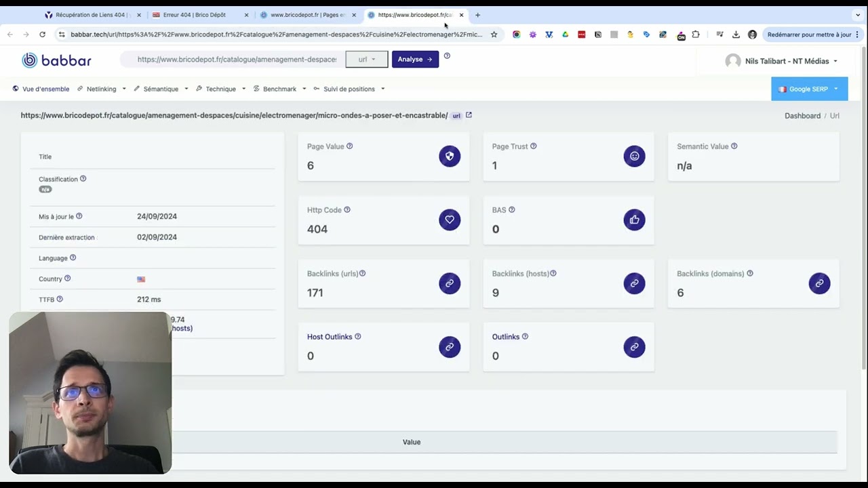
Task: Open browser extensions puzzle icon
Action: coord(696,35)
